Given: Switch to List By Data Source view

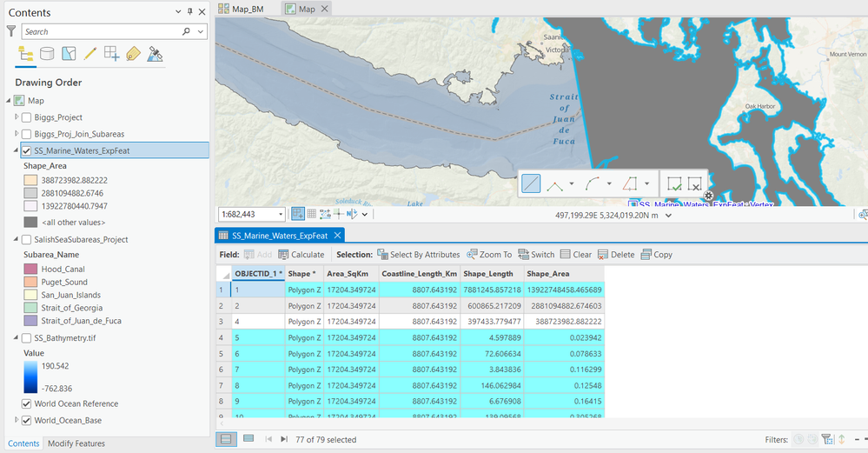Looking at the screenshot, I should coord(47,54).
